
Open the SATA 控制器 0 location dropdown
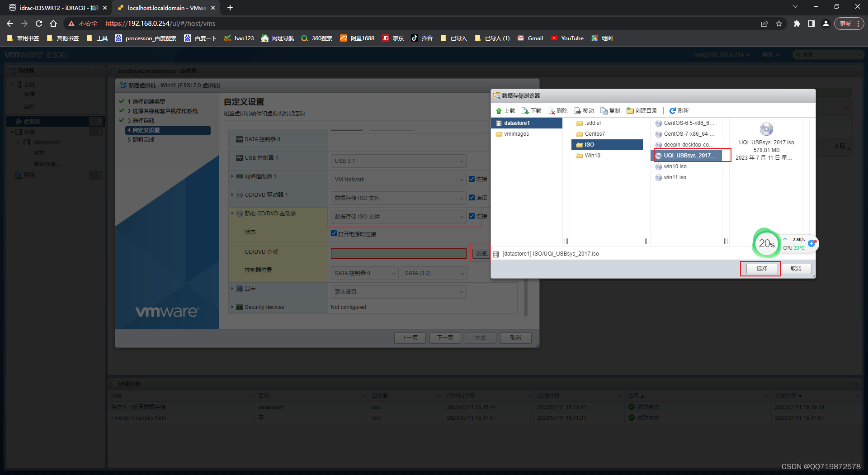(x=364, y=273)
